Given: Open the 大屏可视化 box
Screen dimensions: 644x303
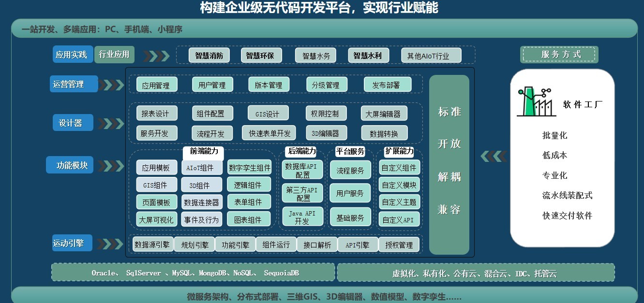Looking at the screenshot, I should point(156,219).
